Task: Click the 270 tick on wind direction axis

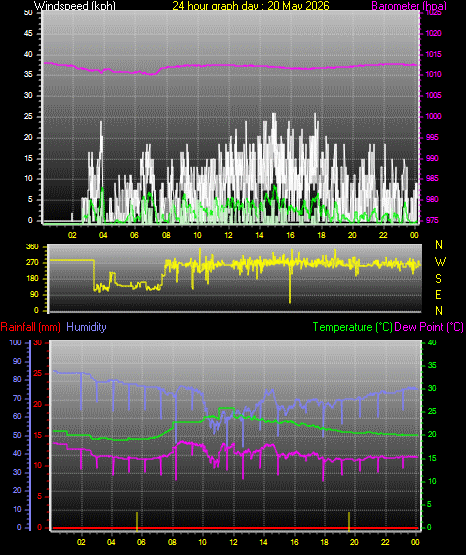Action: pyautogui.click(x=32, y=263)
